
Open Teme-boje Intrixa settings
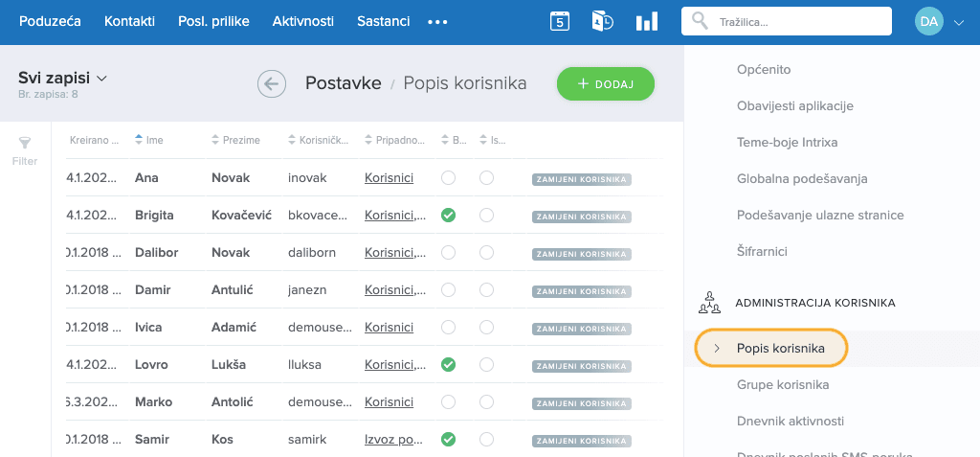coord(787,142)
